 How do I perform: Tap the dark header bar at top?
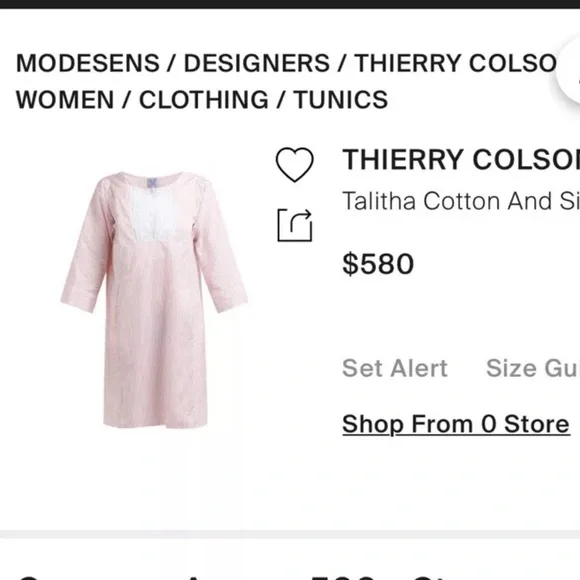click(x=290, y=4)
